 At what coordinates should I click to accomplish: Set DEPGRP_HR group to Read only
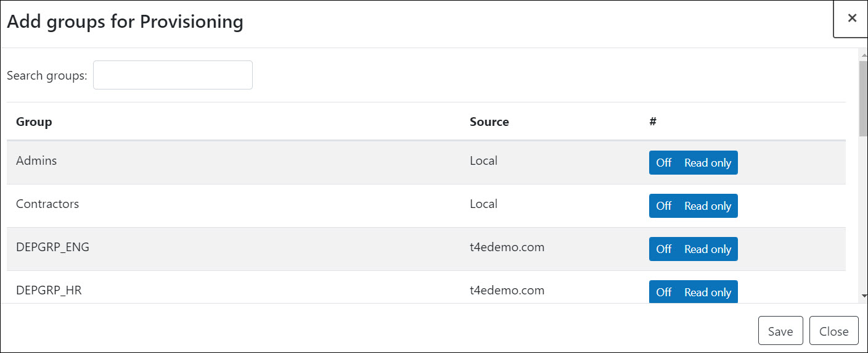tap(708, 292)
